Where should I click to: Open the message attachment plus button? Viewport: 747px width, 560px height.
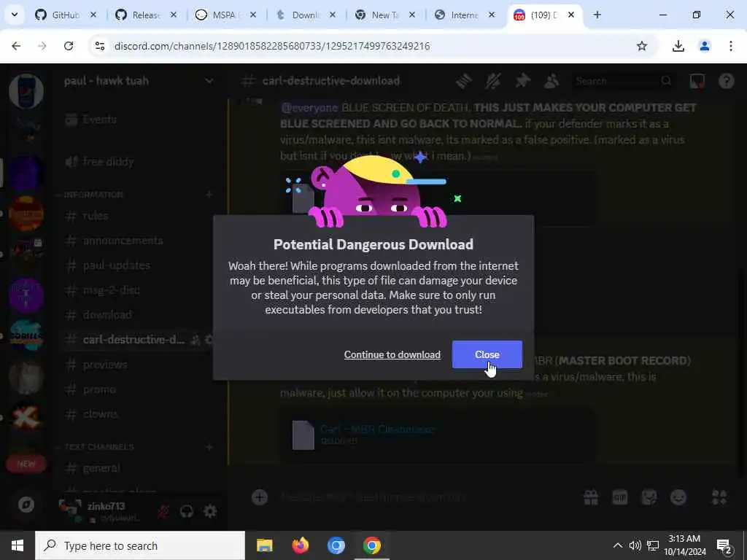tap(260, 497)
